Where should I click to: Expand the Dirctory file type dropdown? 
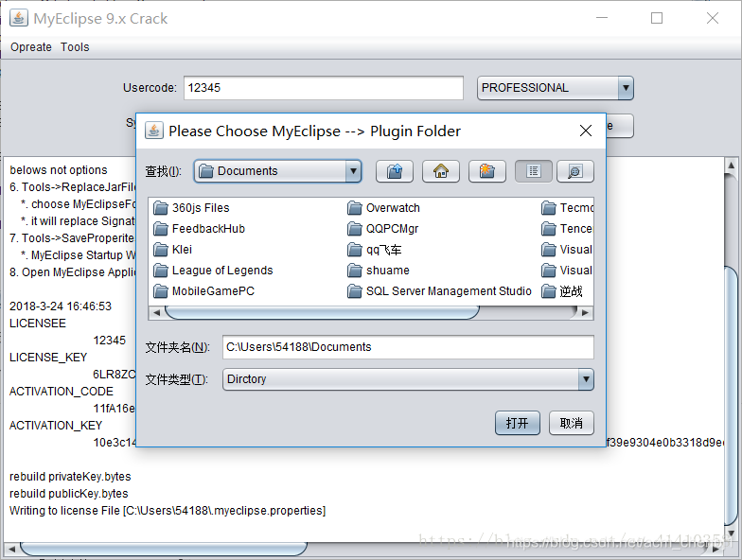click(x=586, y=378)
